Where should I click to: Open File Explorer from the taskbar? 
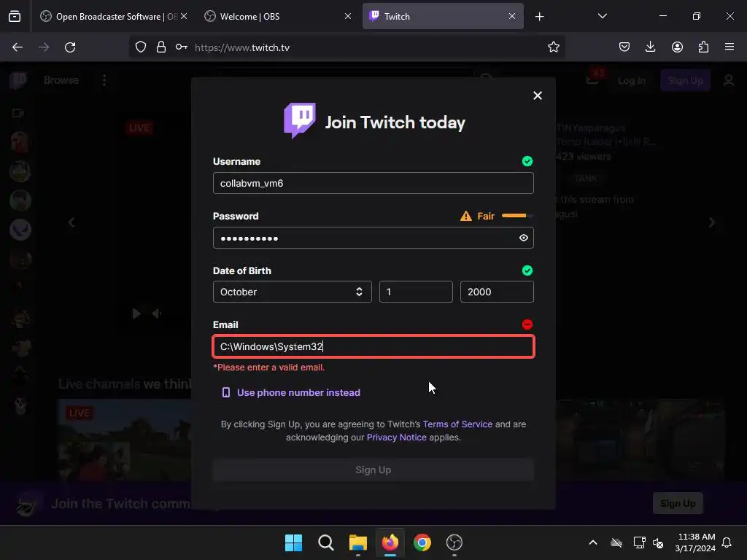tap(357, 542)
